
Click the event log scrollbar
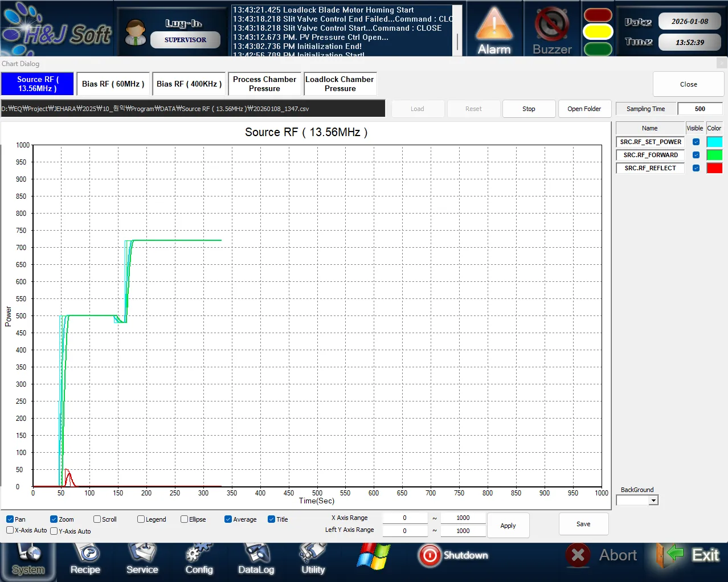[x=457, y=31]
